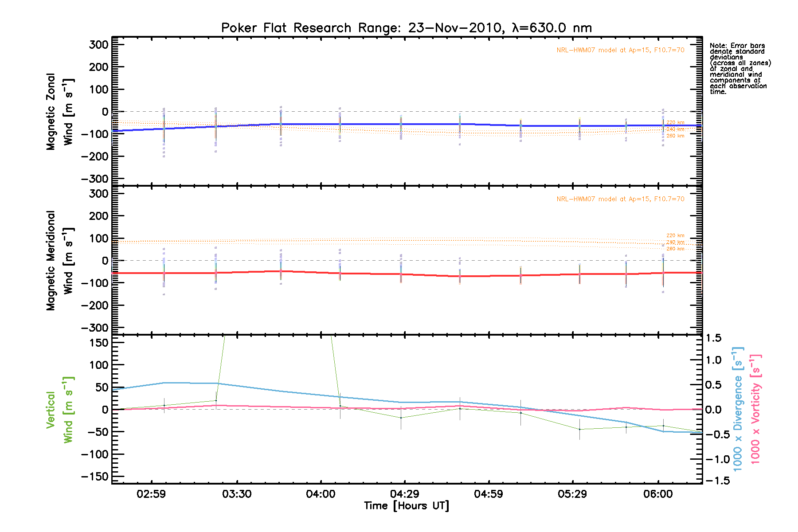798x532 pixels.
Task: Click the Magnetic Zonal Wind axis label
Action: pyautogui.click(x=60, y=112)
